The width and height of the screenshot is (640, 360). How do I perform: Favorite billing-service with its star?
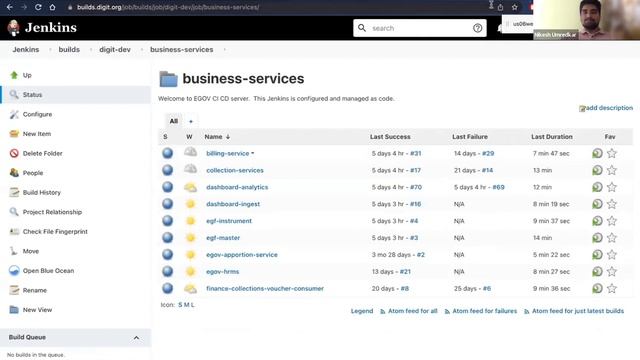tap(611, 153)
